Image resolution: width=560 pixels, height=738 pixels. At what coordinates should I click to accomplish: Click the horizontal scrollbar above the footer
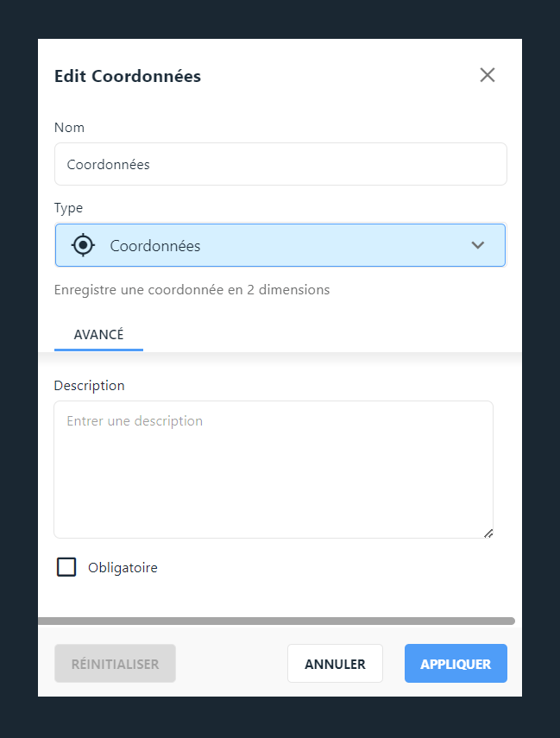click(x=276, y=621)
